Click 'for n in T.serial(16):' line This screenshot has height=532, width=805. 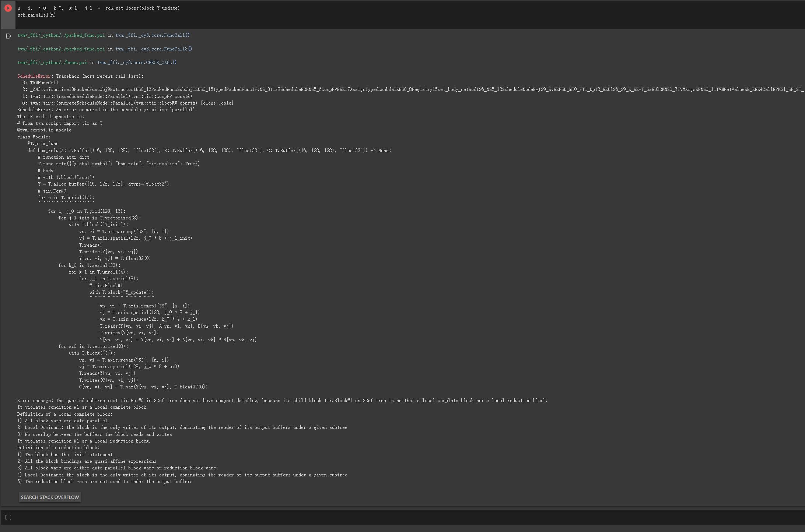point(66,198)
